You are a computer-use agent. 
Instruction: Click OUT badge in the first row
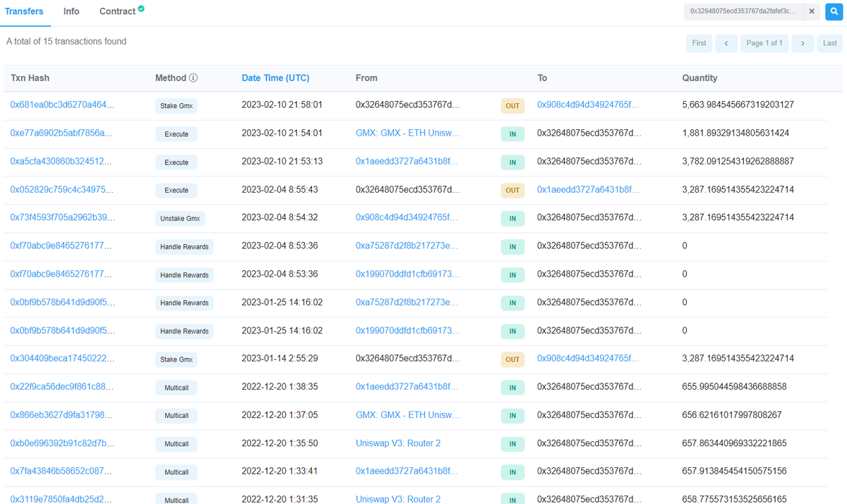pos(512,106)
